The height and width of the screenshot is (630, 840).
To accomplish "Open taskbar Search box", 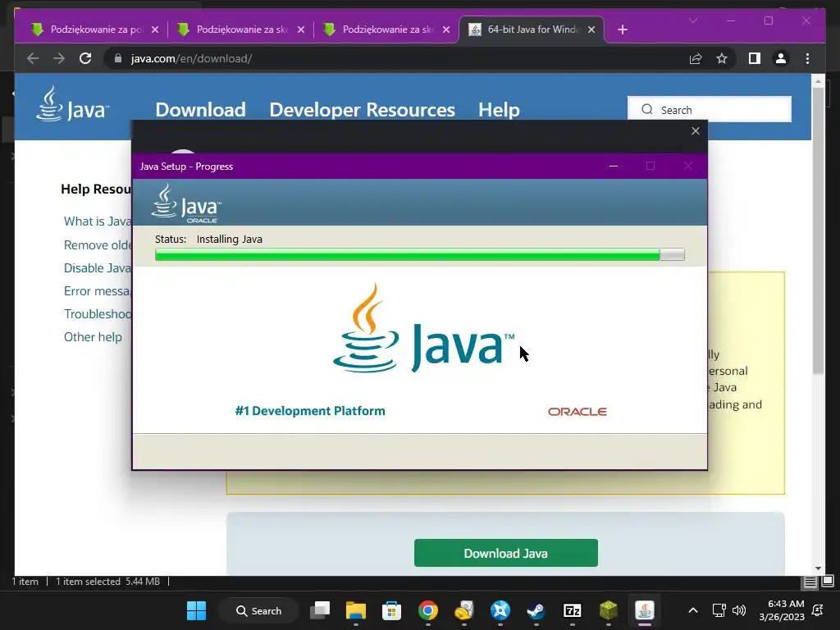I will click(x=258, y=610).
